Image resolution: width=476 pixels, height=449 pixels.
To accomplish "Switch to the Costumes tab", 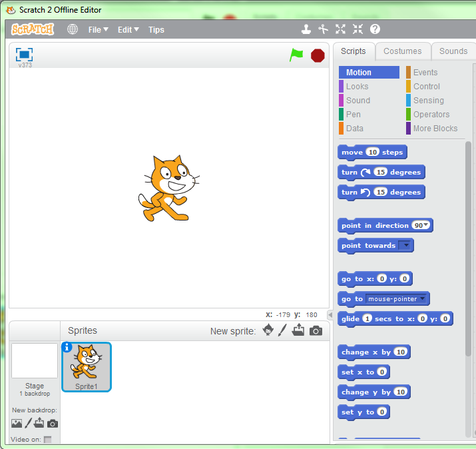I will point(403,51).
